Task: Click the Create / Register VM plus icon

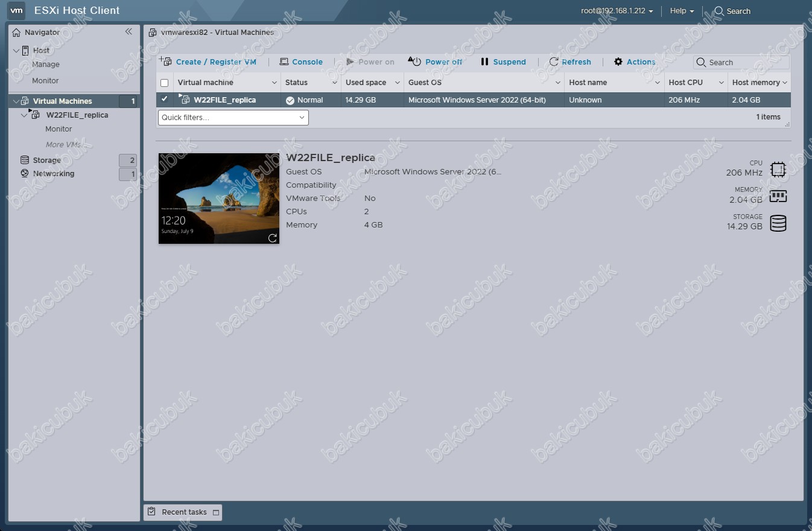Action: pos(165,61)
